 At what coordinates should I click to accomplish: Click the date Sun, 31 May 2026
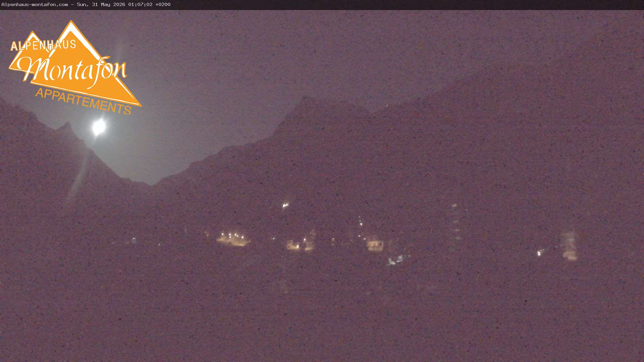coord(101,4)
